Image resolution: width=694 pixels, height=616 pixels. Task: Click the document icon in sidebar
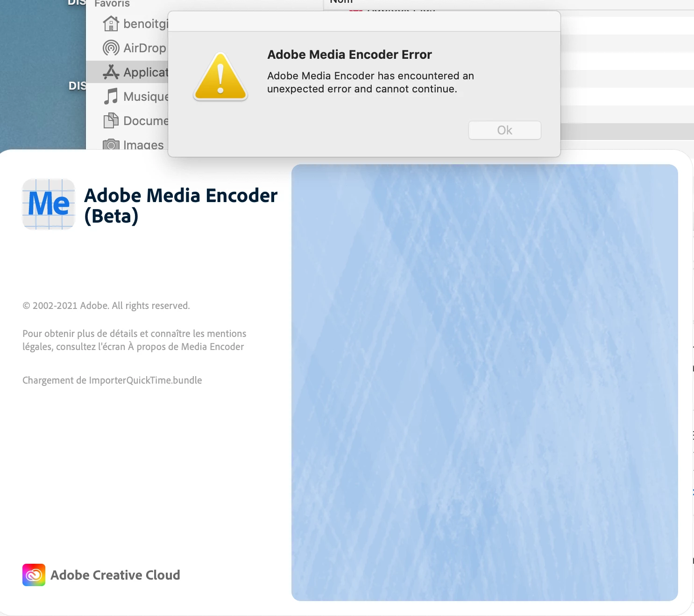[111, 120]
